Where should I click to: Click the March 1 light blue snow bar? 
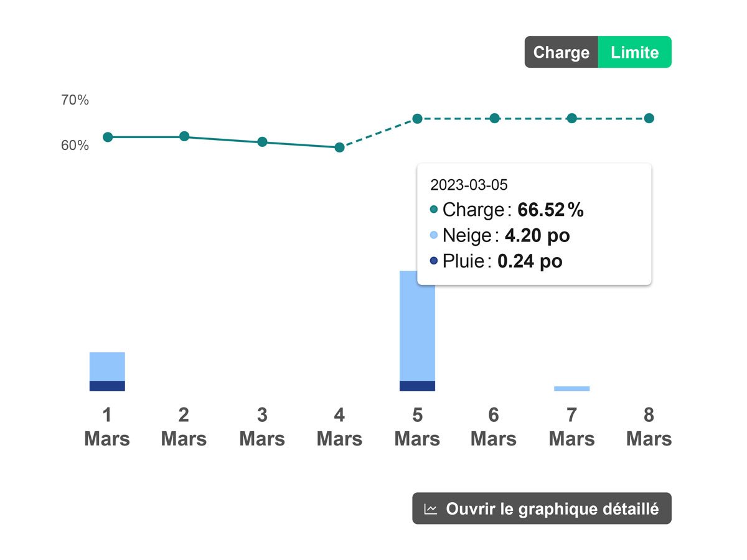pos(107,366)
